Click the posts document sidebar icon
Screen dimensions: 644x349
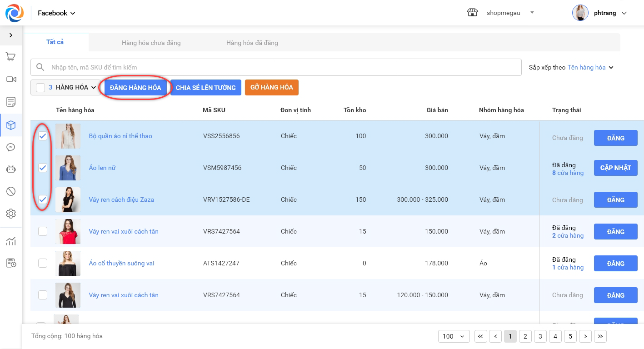[x=11, y=102]
